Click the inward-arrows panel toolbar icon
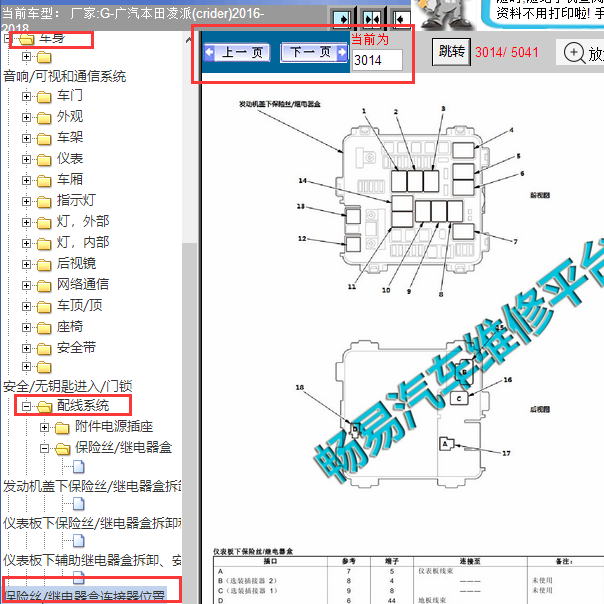The image size is (604, 604). pos(372,18)
